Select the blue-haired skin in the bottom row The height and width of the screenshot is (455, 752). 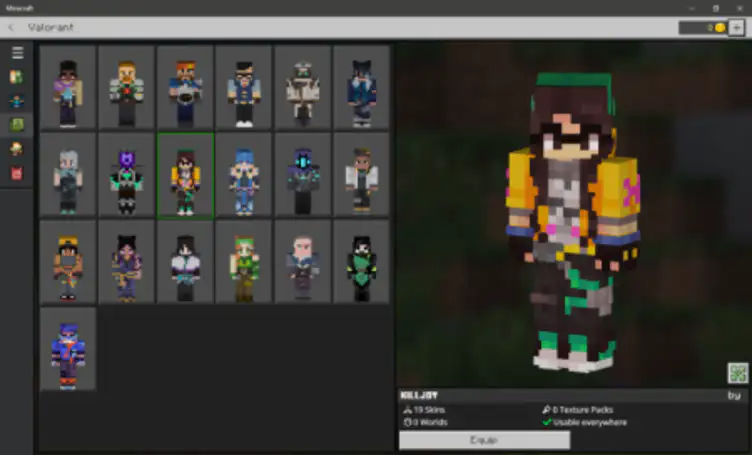point(68,350)
